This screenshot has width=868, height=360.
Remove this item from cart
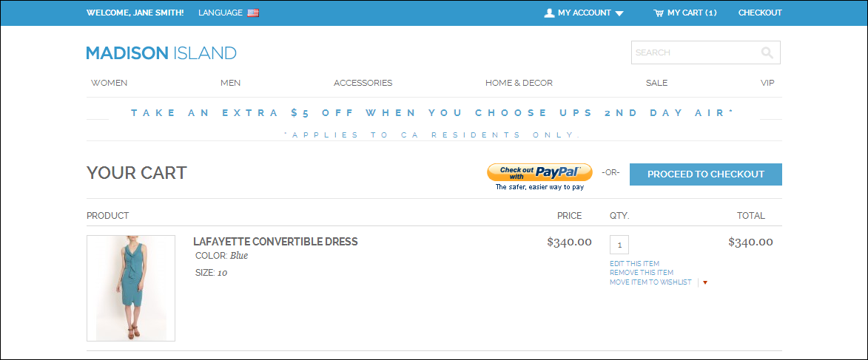point(641,273)
